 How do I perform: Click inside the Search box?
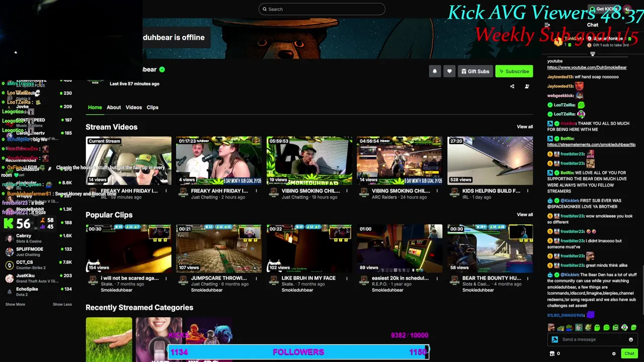[322, 9]
